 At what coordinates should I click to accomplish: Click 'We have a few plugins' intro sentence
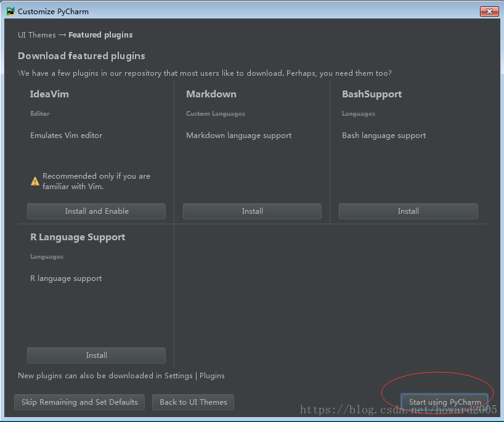point(205,73)
